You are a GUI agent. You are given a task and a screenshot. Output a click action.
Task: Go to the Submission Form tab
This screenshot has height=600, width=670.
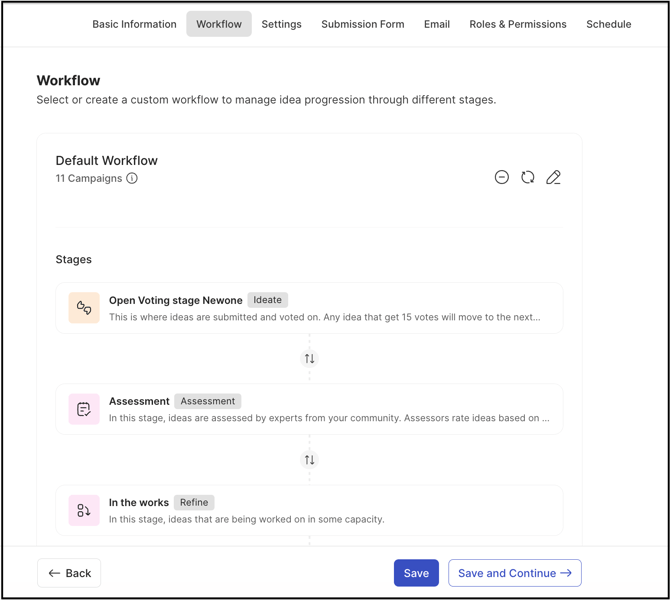click(x=362, y=24)
